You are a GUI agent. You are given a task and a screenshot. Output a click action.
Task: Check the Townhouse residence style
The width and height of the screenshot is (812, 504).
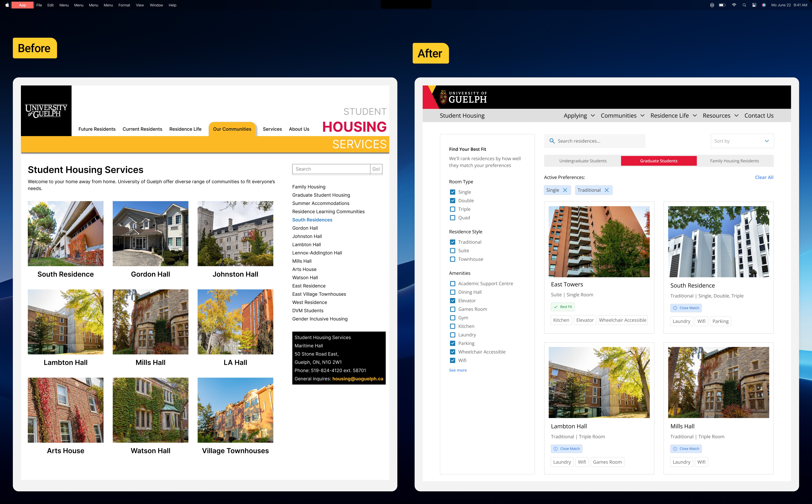click(x=452, y=259)
